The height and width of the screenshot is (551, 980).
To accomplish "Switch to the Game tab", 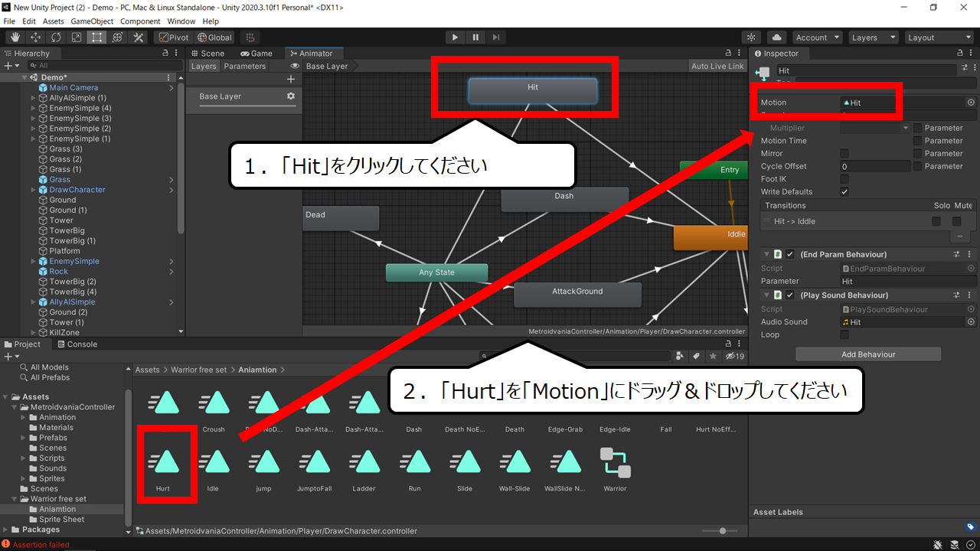I will (256, 54).
